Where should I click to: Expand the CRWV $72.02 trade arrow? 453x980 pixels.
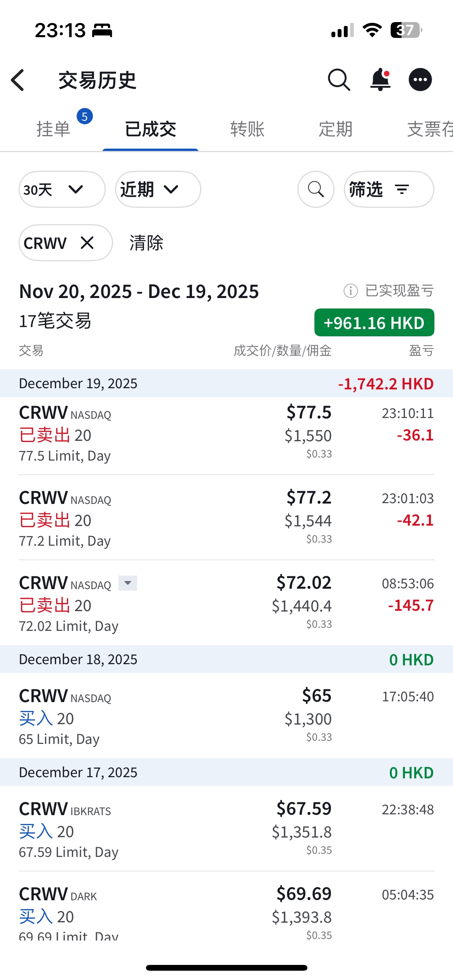point(128,583)
